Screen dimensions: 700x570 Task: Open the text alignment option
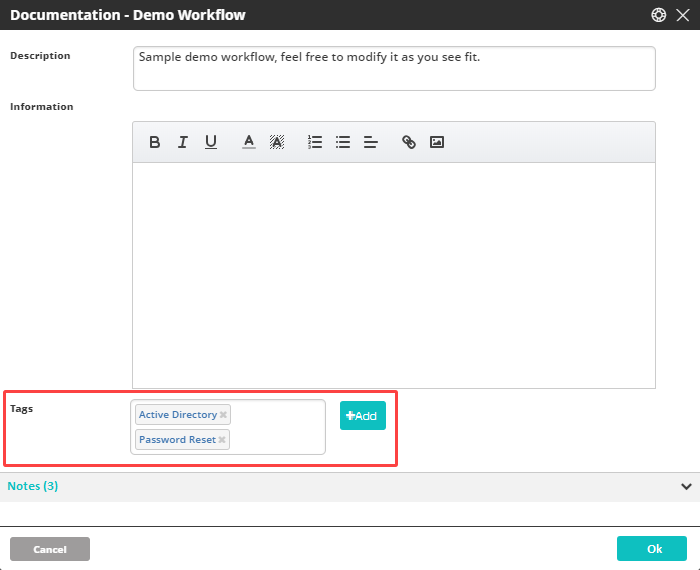click(371, 142)
